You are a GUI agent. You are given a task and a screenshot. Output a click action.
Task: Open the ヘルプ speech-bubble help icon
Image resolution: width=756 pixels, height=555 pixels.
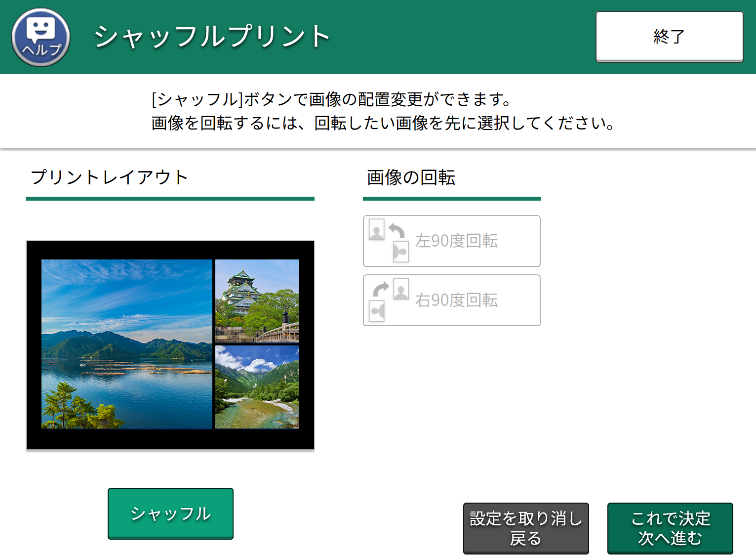click(40, 37)
